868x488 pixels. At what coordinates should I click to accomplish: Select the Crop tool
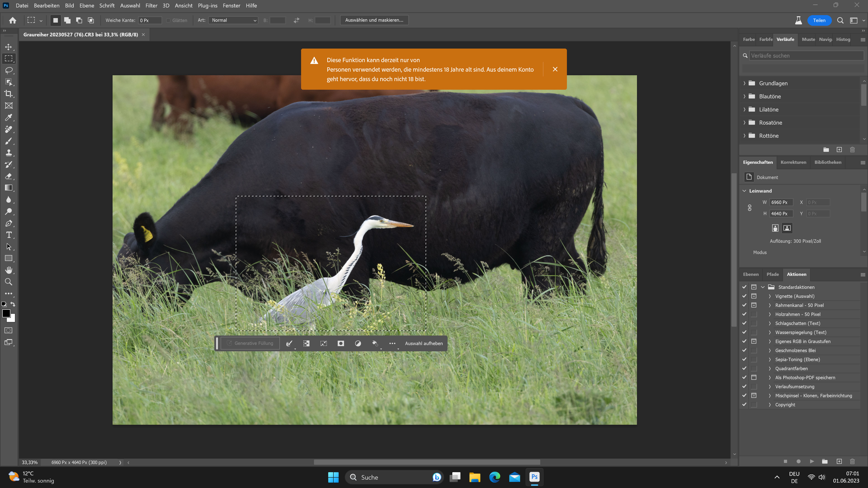pyautogui.click(x=9, y=94)
